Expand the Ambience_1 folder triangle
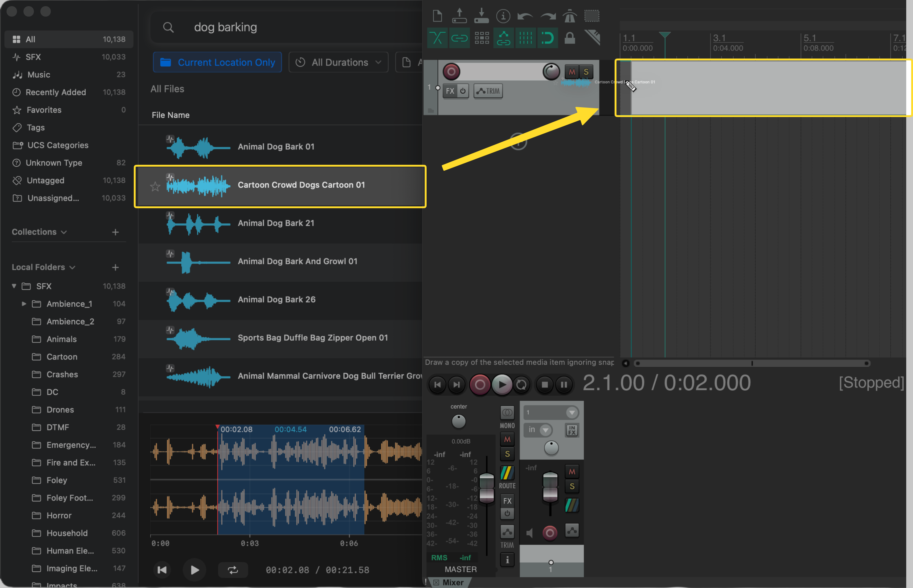Image resolution: width=913 pixels, height=588 pixels. tap(24, 304)
